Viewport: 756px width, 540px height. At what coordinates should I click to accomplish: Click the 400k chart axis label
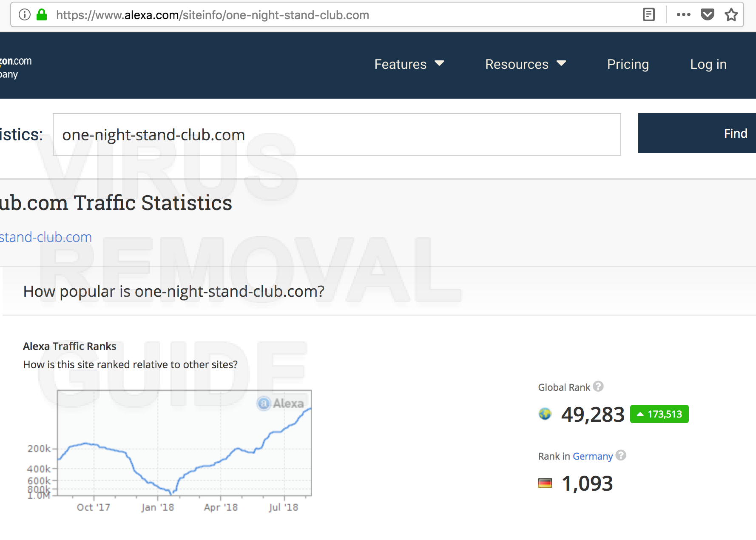click(x=39, y=469)
